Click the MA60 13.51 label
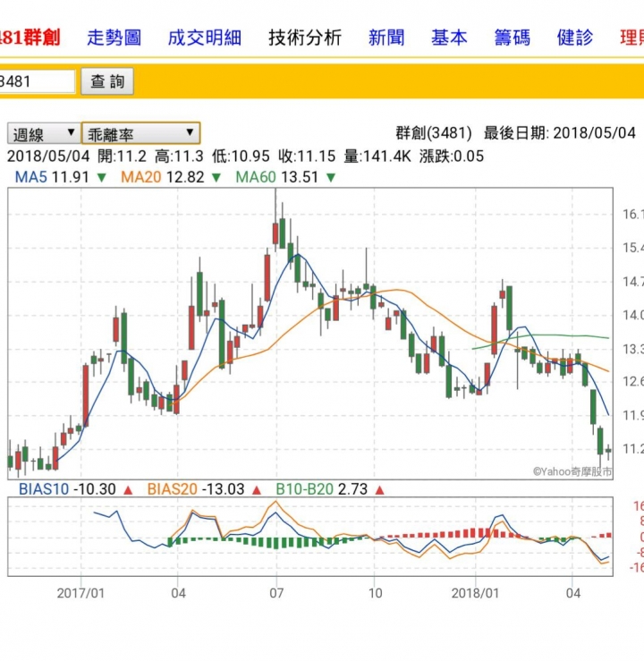 277,177
